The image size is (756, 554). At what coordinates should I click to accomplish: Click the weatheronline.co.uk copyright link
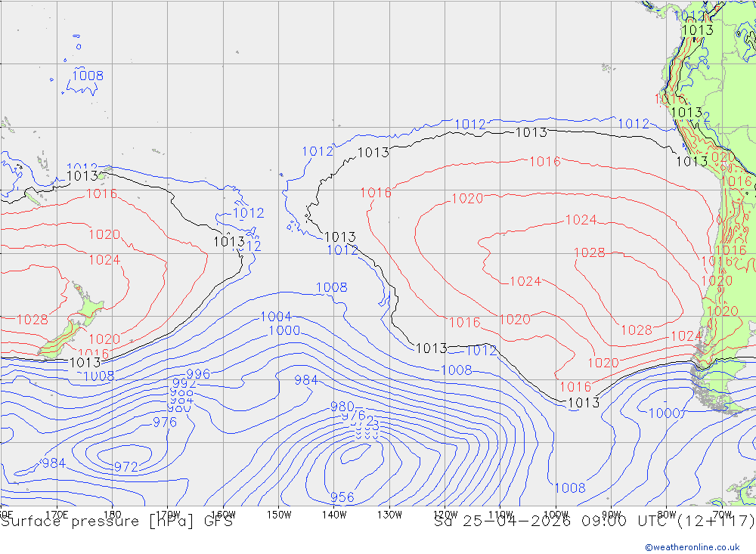click(x=692, y=547)
